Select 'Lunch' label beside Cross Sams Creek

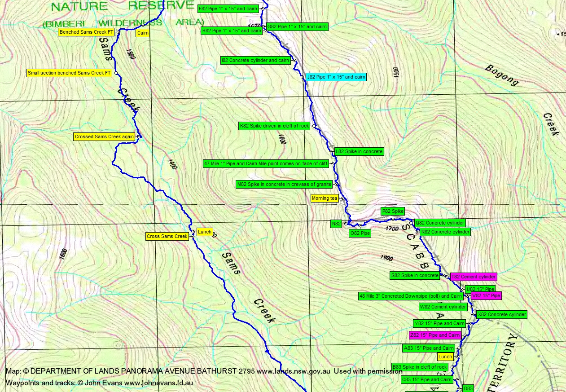point(204,232)
